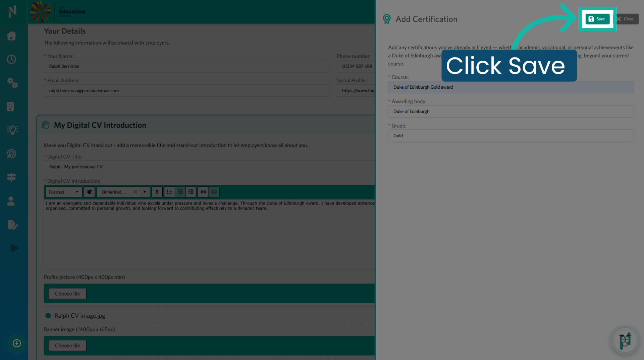Click the Education Company logo

[x=58, y=11]
